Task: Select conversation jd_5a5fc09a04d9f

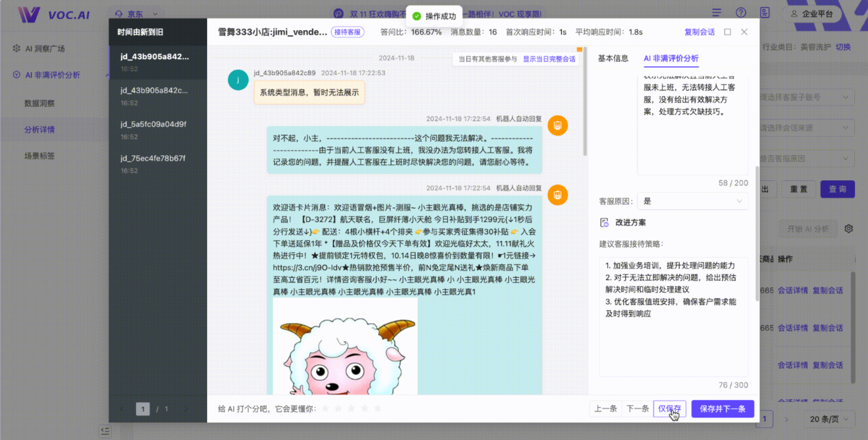Action: point(158,130)
